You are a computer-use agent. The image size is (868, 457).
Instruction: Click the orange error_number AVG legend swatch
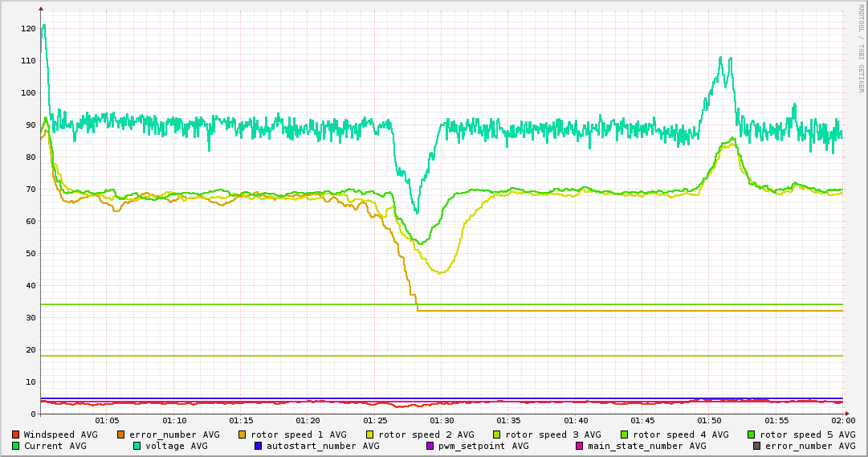121,435
